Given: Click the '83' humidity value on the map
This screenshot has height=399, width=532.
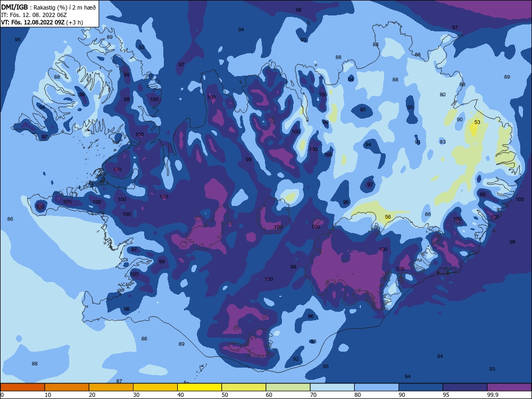Looking at the screenshot, I should tap(443, 142).
